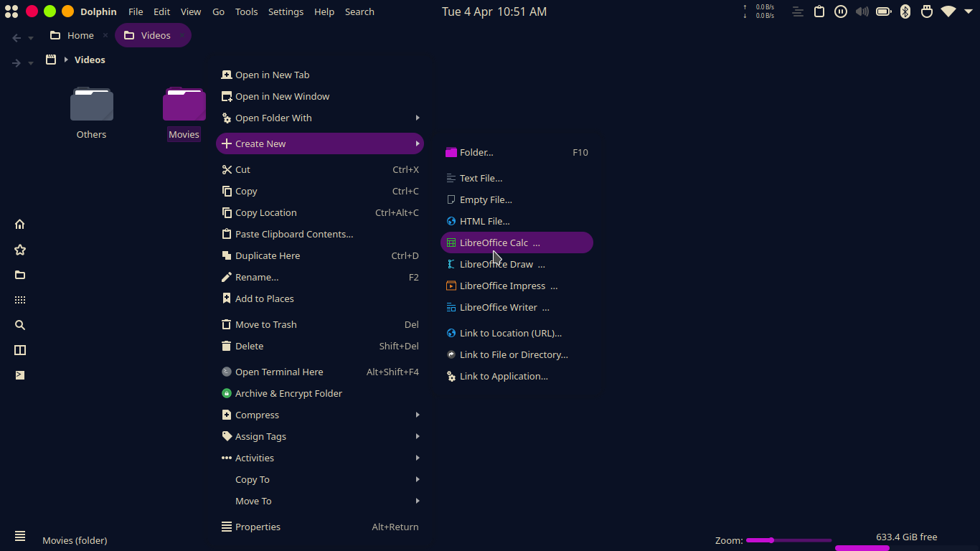Switch to the Videos tab
The width and height of the screenshot is (980, 551).
[153, 35]
